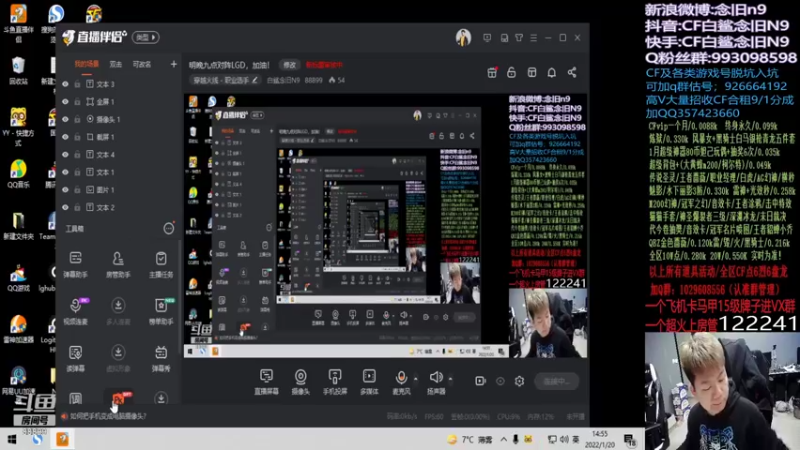Switch to the 可改名 scene tab
Viewport: 800px width, 450px height.
coord(142,64)
